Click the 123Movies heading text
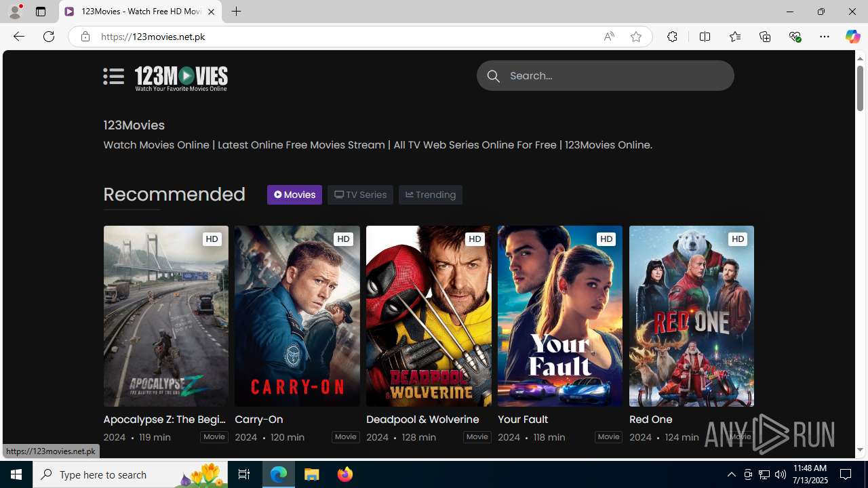Screen dimensions: 868x488 click(134, 125)
